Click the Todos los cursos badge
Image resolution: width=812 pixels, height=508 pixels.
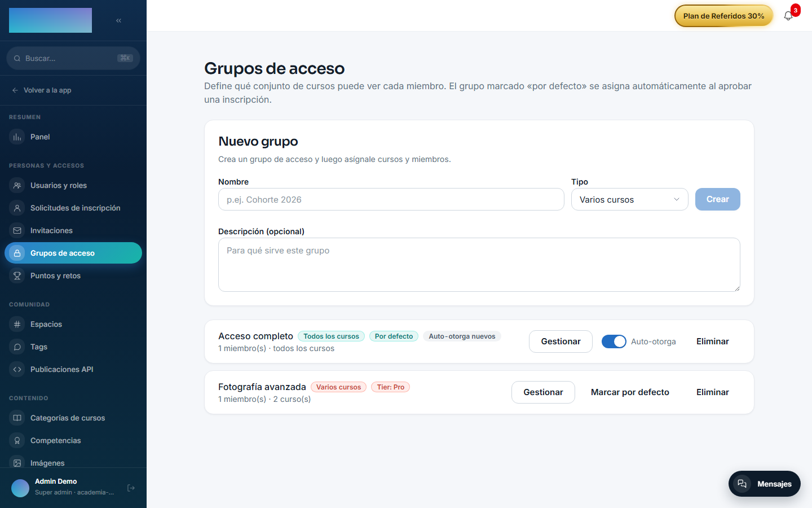331,336
